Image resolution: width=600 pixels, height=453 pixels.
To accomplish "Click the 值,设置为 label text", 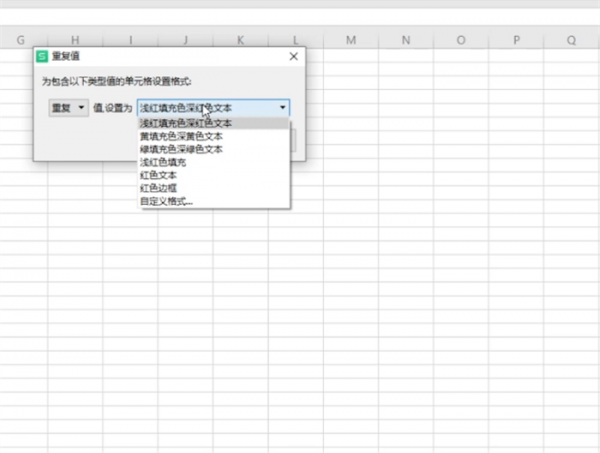I will point(112,108).
